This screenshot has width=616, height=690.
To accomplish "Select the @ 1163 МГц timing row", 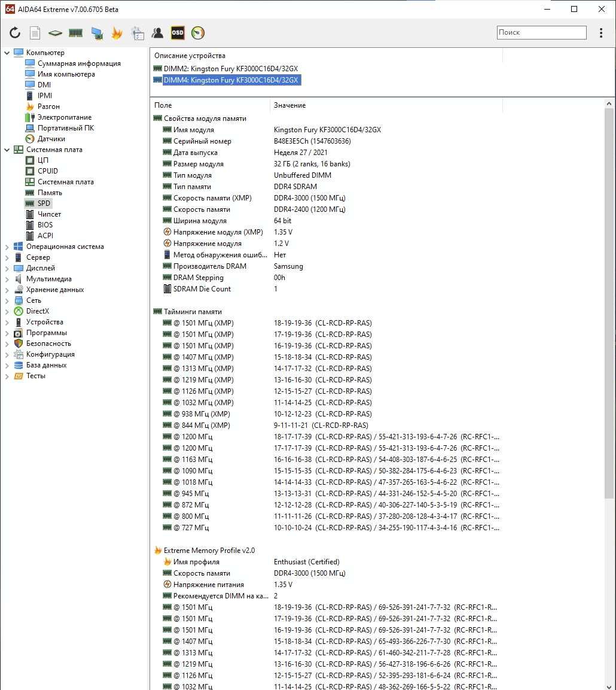I will 326,460.
